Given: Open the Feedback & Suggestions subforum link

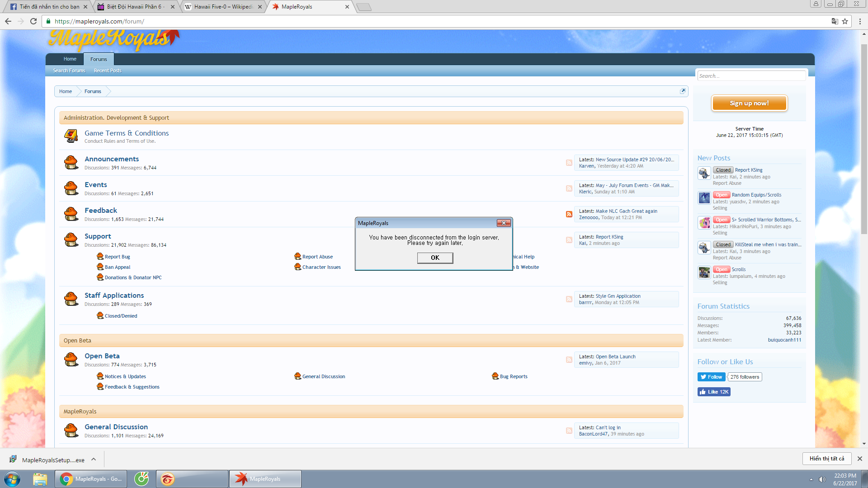Looking at the screenshot, I should (132, 387).
